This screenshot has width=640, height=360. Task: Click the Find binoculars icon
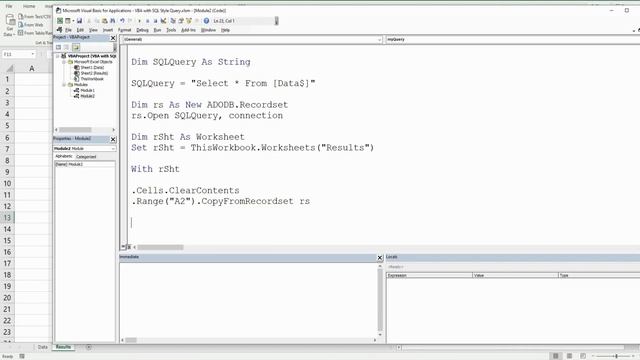[113, 21]
